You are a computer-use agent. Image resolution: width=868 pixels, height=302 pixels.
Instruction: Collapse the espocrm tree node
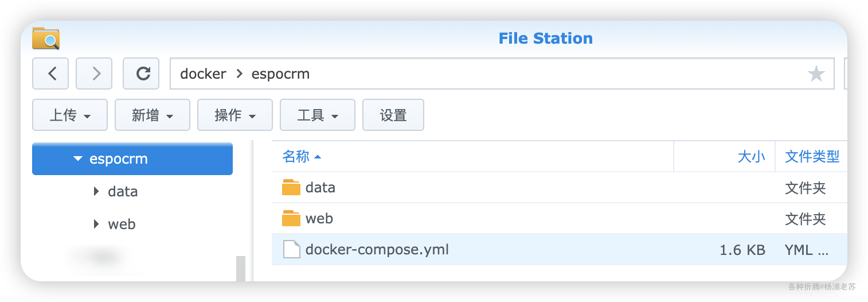pyautogui.click(x=79, y=159)
